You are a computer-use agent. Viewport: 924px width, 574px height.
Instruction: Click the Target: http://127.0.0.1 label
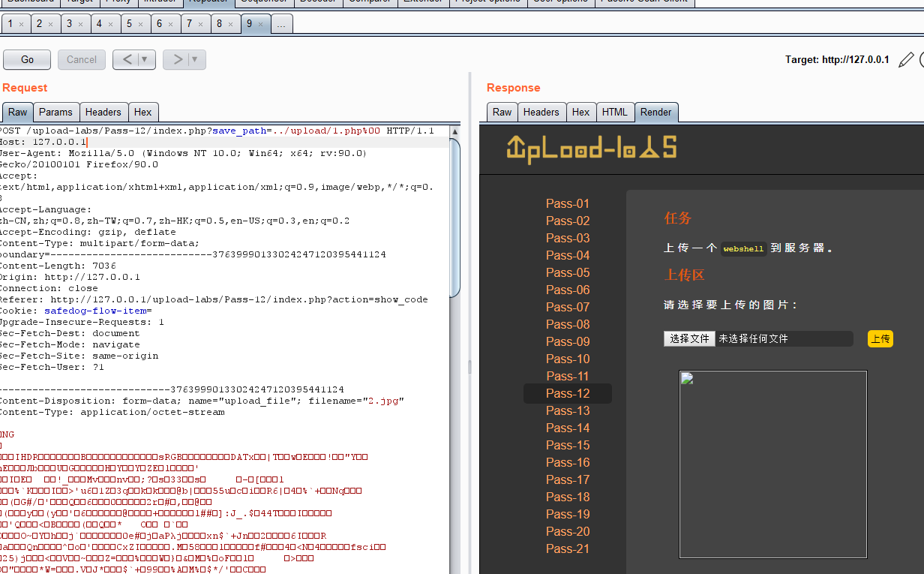point(837,60)
